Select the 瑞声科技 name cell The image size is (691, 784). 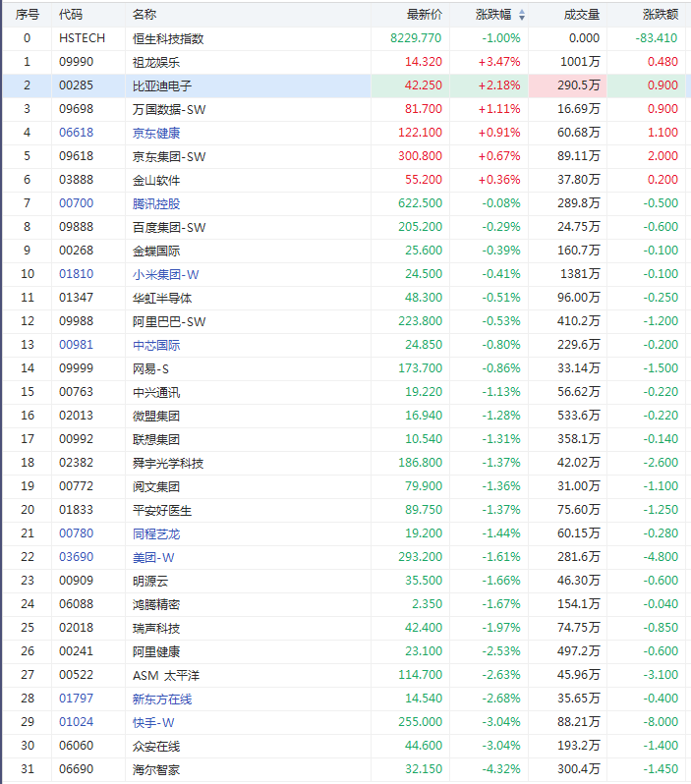[156, 628]
